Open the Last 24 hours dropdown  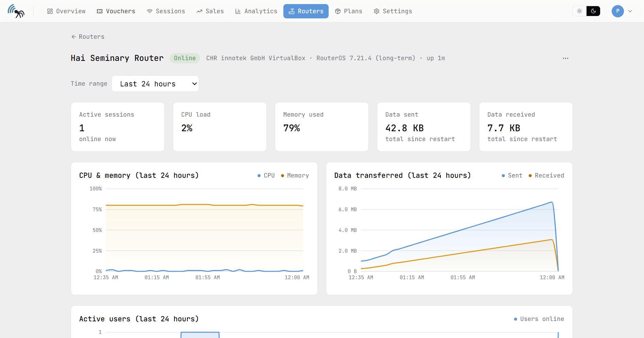tap(155, 84)
